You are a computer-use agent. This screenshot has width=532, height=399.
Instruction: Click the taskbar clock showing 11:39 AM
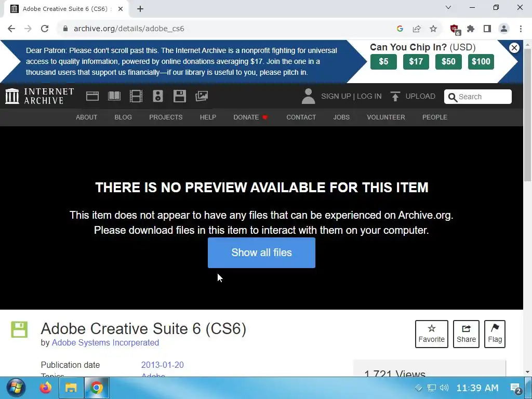[477, 388]
